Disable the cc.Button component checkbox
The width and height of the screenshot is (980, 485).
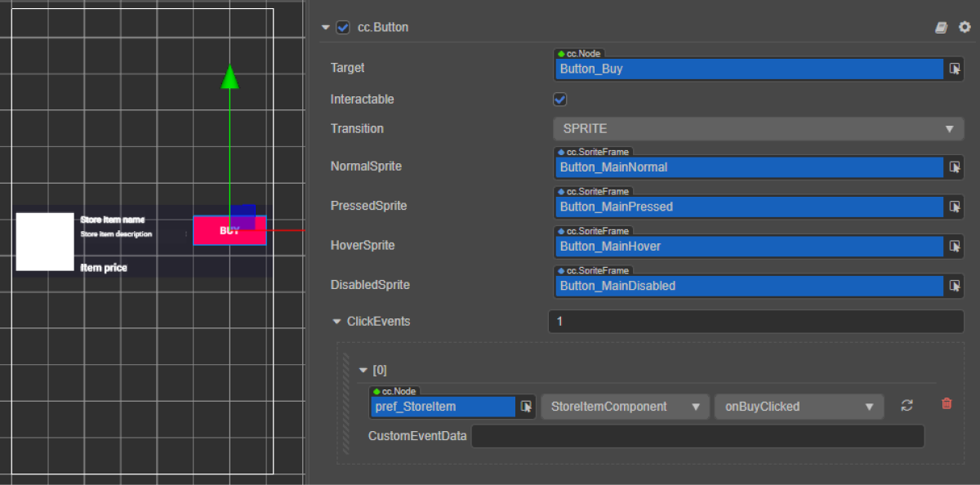[343, 28]
